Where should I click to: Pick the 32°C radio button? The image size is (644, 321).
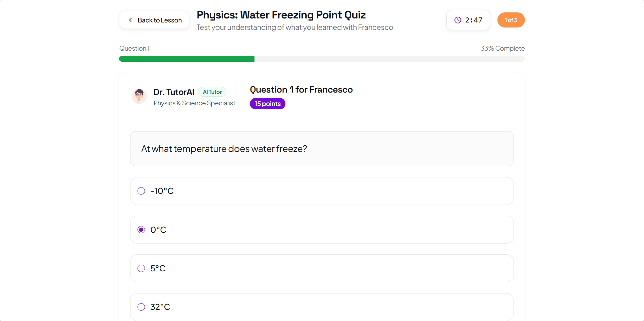141,307
